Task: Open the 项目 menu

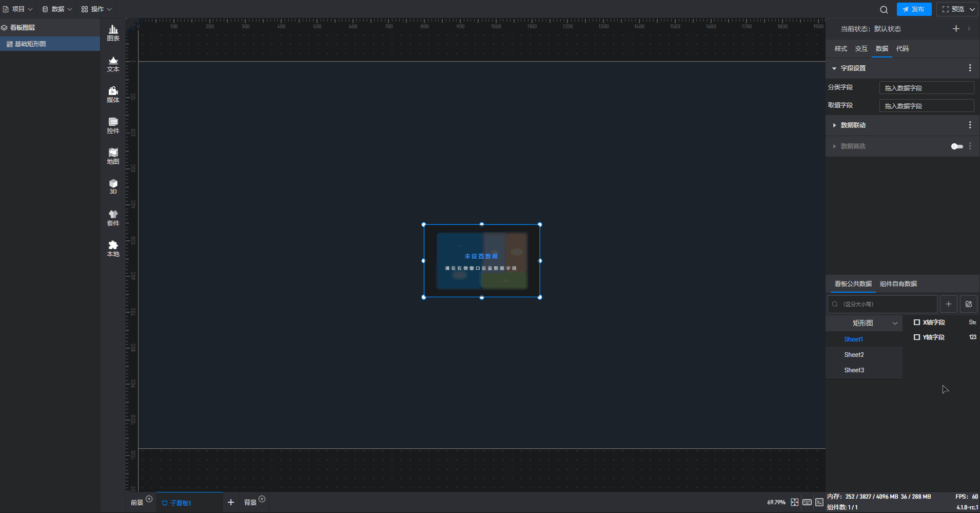Action: [x=18, y=9]
